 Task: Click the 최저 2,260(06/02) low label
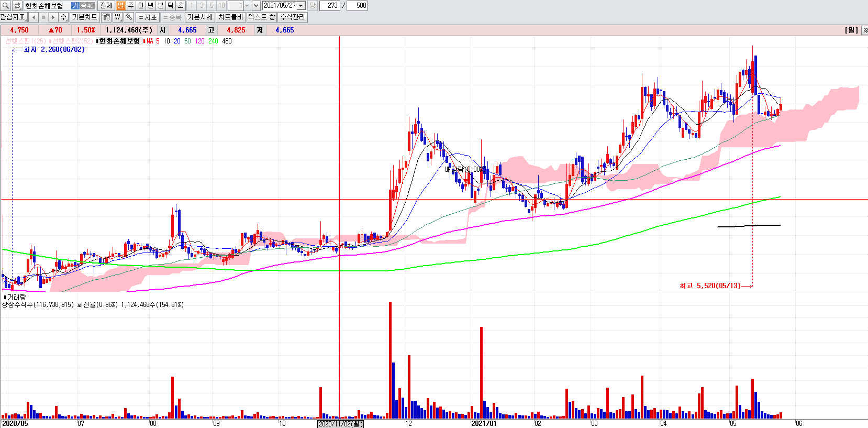coord(54,50)
